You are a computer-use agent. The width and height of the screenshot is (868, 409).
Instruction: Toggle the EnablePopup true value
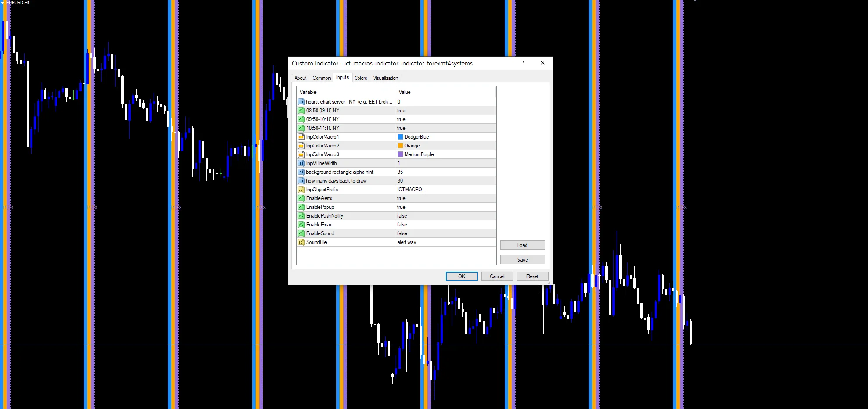click(446, 207)
